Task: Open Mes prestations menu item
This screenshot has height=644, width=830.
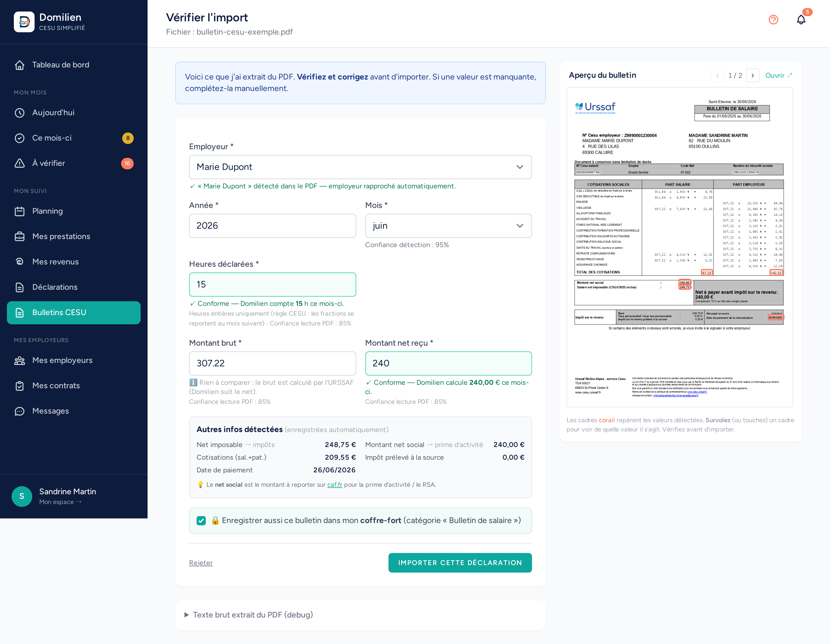Action: (x=74, y=236)
